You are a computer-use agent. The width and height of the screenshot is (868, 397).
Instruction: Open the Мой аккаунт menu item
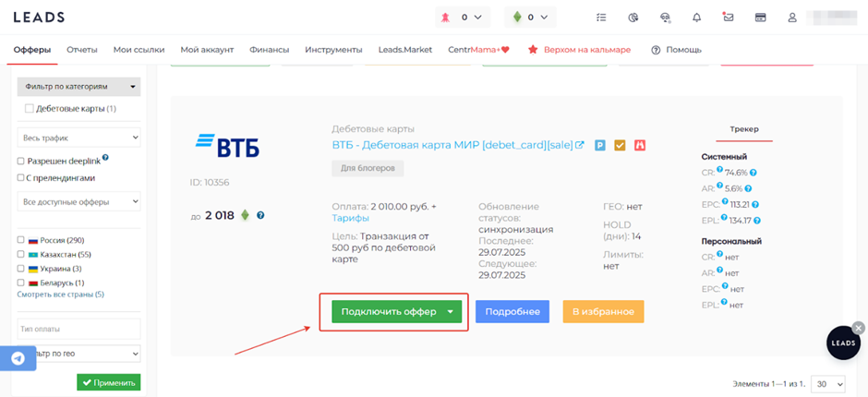coord(207,50)
